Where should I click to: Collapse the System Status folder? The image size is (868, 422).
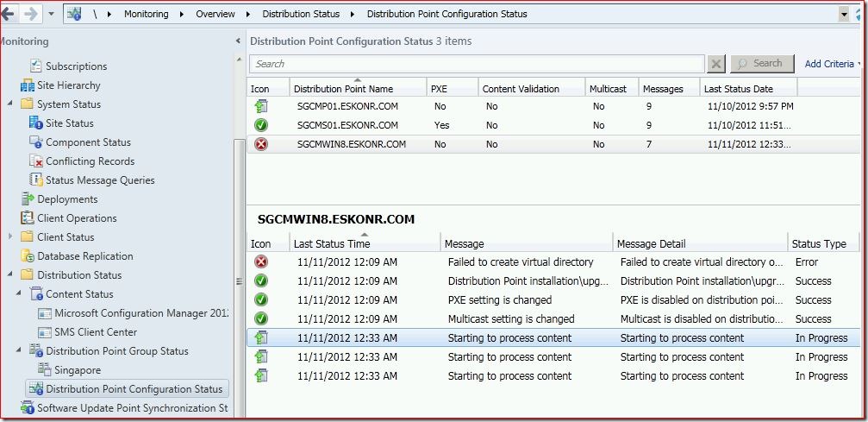[10, 104]
